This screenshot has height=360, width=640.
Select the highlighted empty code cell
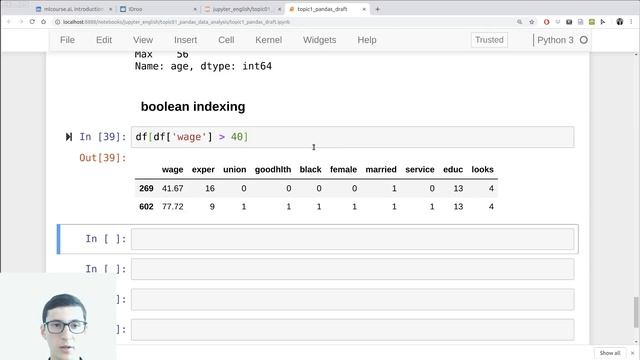[x=353, y=239]
